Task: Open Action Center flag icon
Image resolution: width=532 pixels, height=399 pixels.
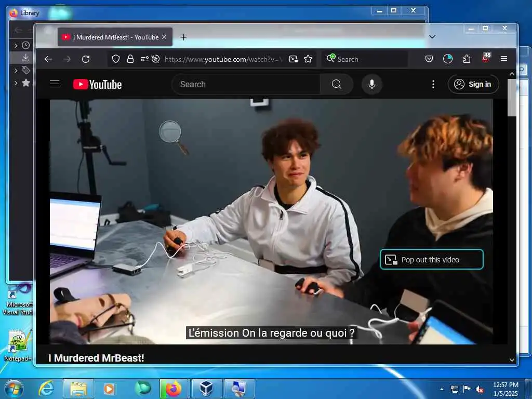Action: [467, 389]
